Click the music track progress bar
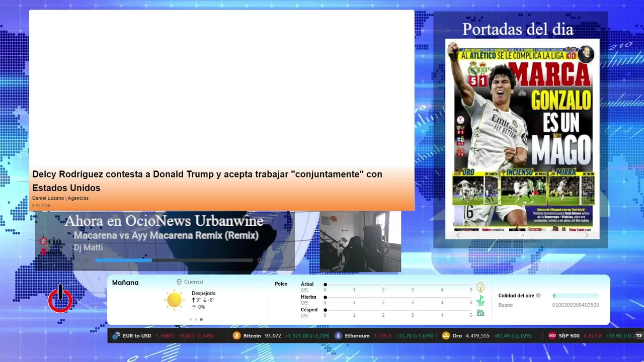The image size is (644, 362). click(x=174, y=260)
